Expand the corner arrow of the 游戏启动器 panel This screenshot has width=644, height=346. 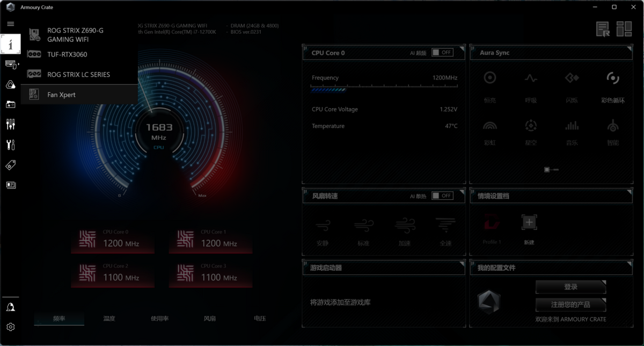click(462, 264)
